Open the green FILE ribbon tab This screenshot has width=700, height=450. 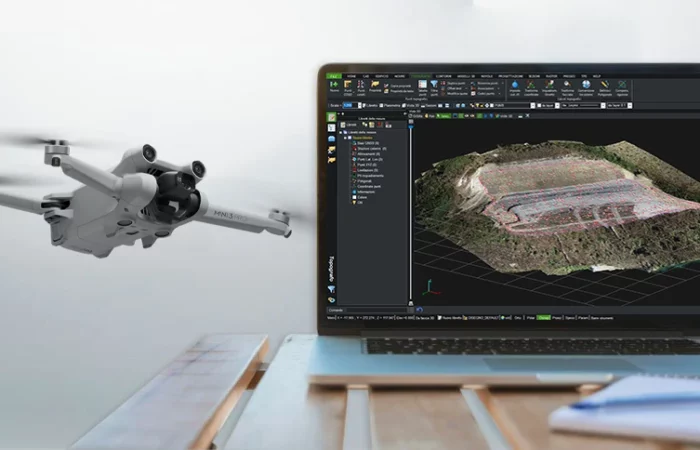[334, 76]
